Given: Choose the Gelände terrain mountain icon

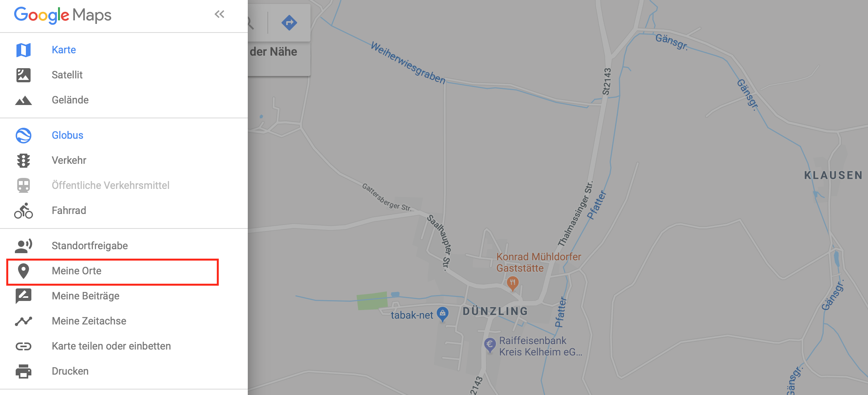Looking at the screenshot, I should point(24,100).
